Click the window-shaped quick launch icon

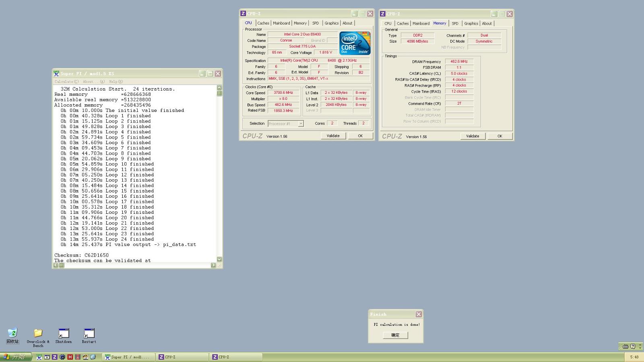click(x=47, y=357)
